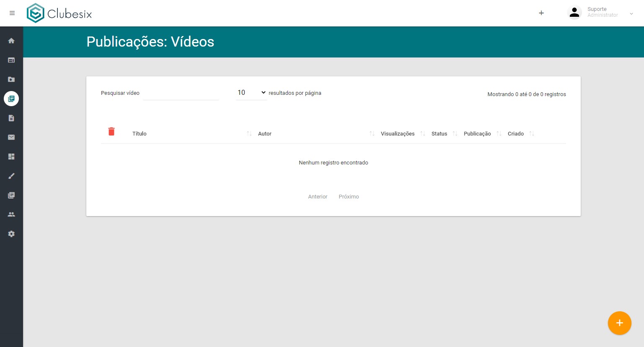Click the Suporte username text
644x347 pixels.
pos(597,9)
